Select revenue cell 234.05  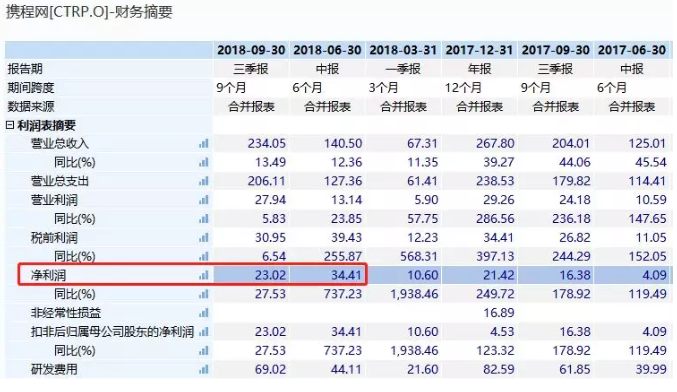click(266, 143)
